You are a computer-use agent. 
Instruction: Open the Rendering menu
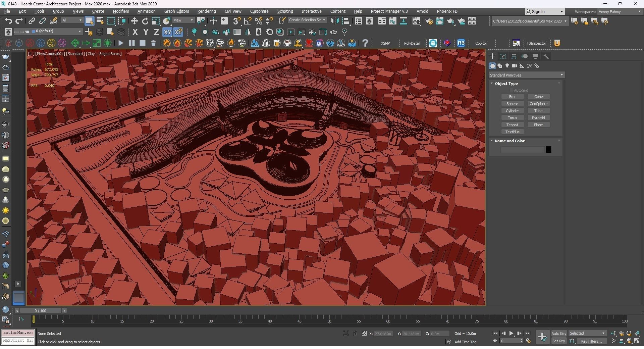coord(206,11)
